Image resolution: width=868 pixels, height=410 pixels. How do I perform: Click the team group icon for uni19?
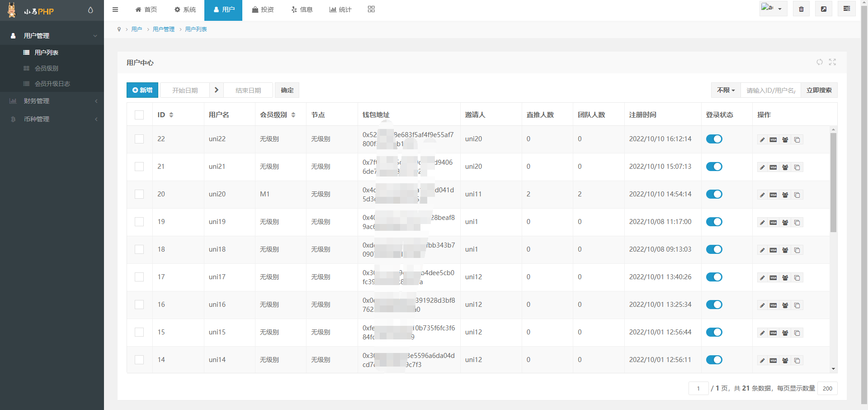[x=785, y=223]
